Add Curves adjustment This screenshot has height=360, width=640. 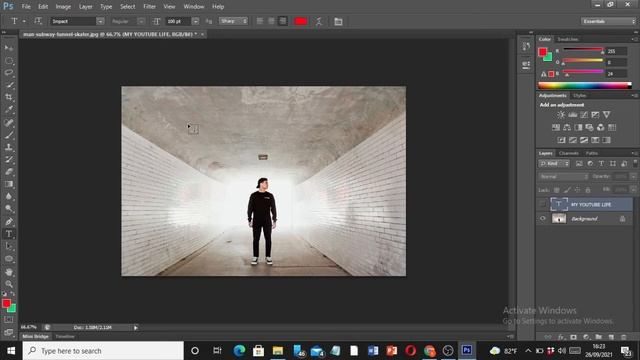point(584,115)
